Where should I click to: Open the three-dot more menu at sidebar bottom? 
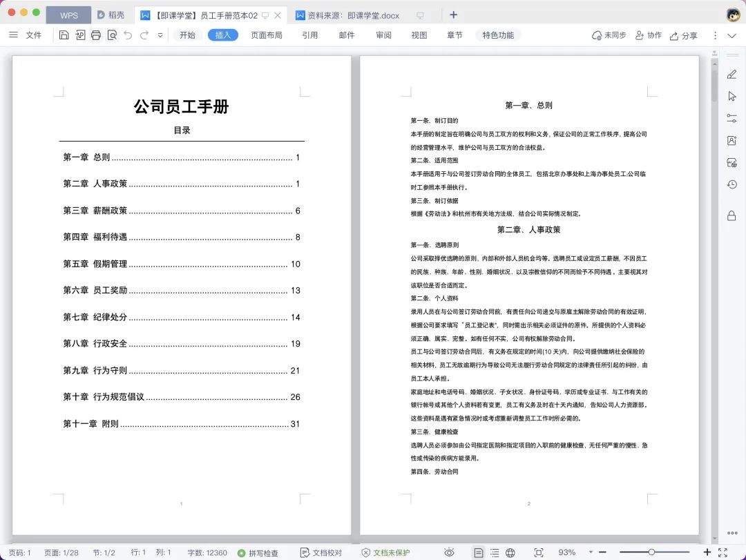(x=732, y=533)
